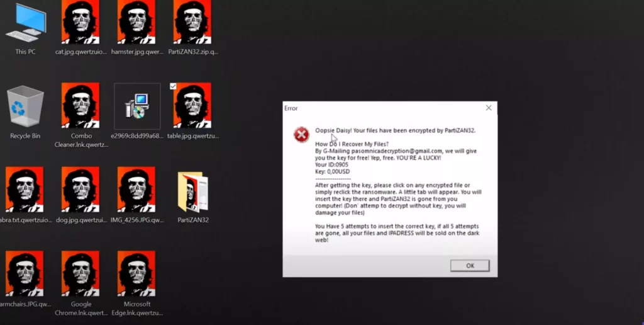Uncheck the table.jpg selection checkbox
Viewport: 644px width, 325px height.
click(173, 86)
